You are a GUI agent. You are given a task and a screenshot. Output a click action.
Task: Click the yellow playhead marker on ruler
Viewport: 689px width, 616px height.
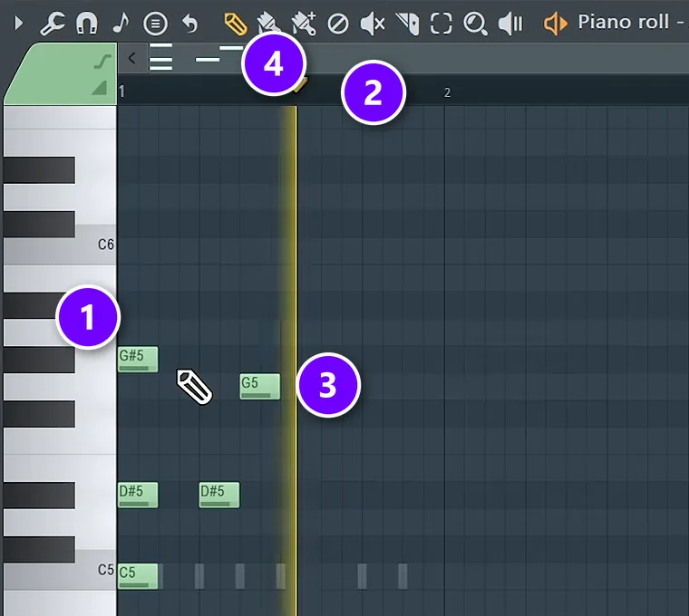[301, 84]
